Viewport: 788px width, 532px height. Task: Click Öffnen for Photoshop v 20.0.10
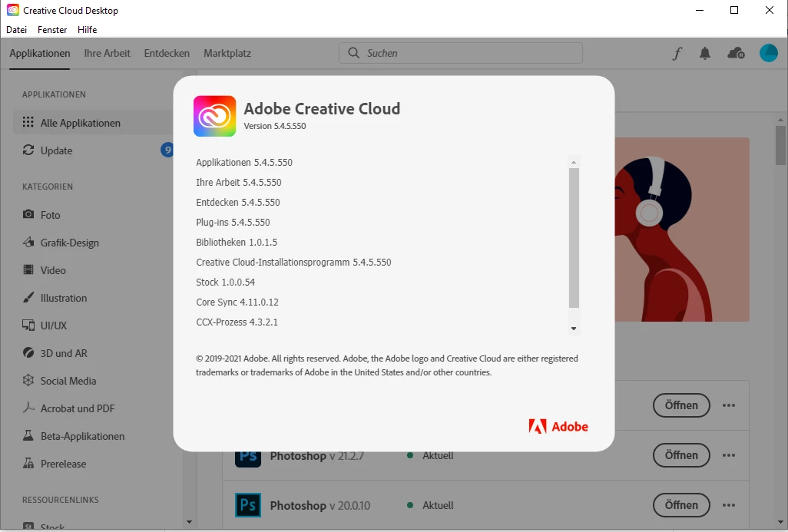[x=681, y=505]
